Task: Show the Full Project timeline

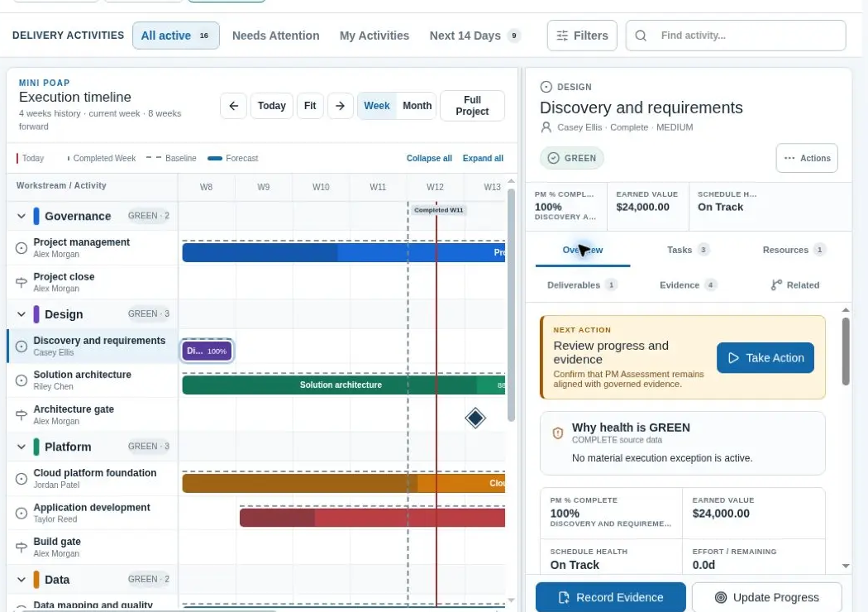Action: click(x=472, y=106)
